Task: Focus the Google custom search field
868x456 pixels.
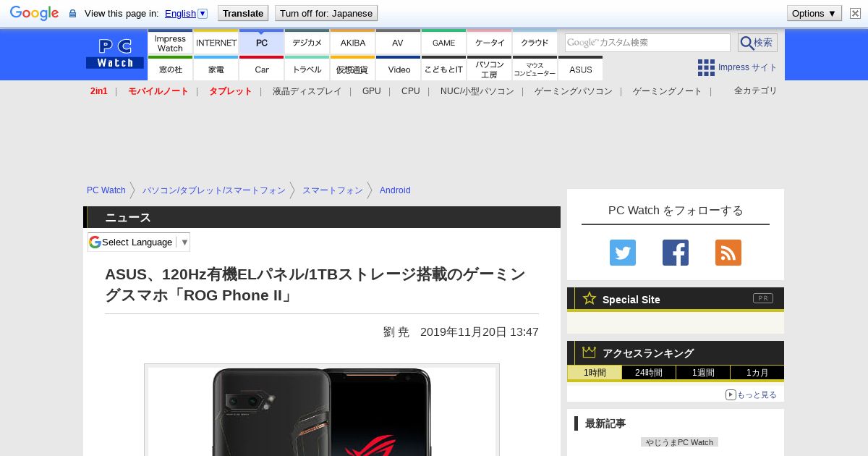Action: [x=647, y=43]
